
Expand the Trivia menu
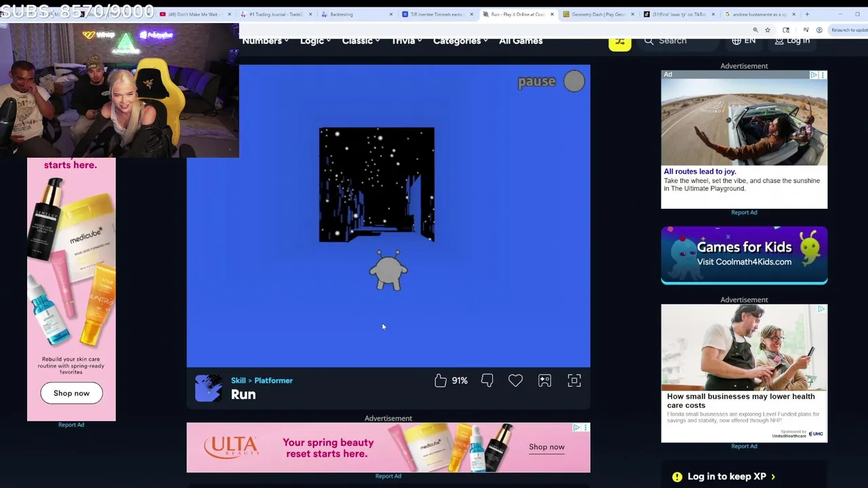(406, 41)
